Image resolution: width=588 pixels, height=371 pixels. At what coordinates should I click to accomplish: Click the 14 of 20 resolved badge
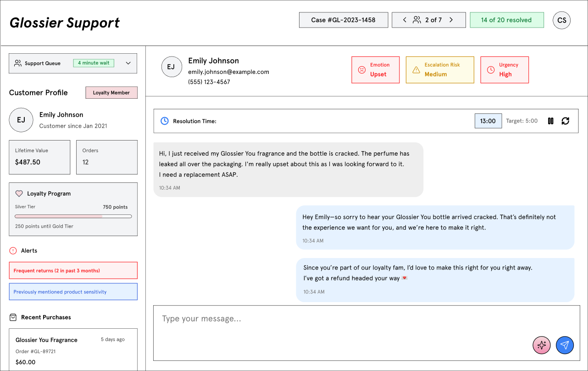(x=507, y=20)
